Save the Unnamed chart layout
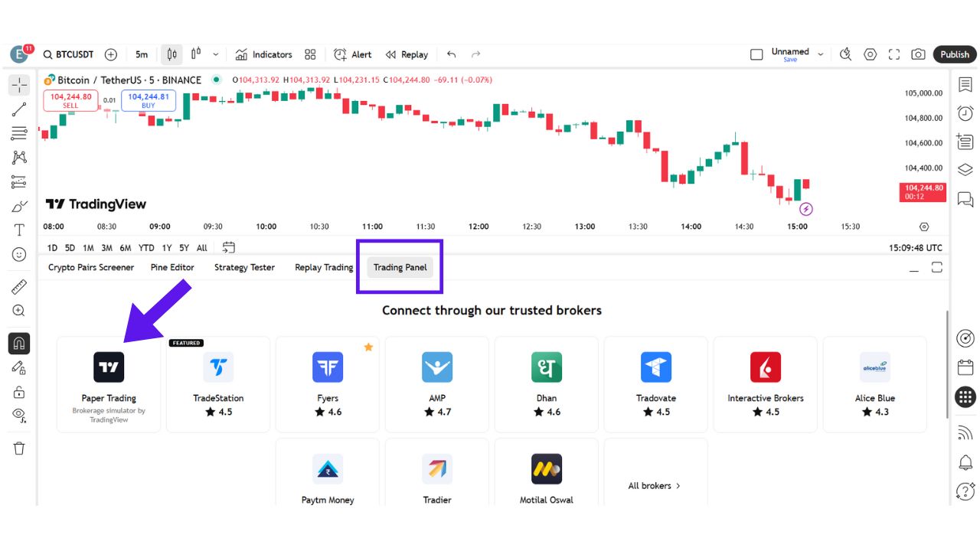This screenshot has height=551, width=980. (790, 60)
